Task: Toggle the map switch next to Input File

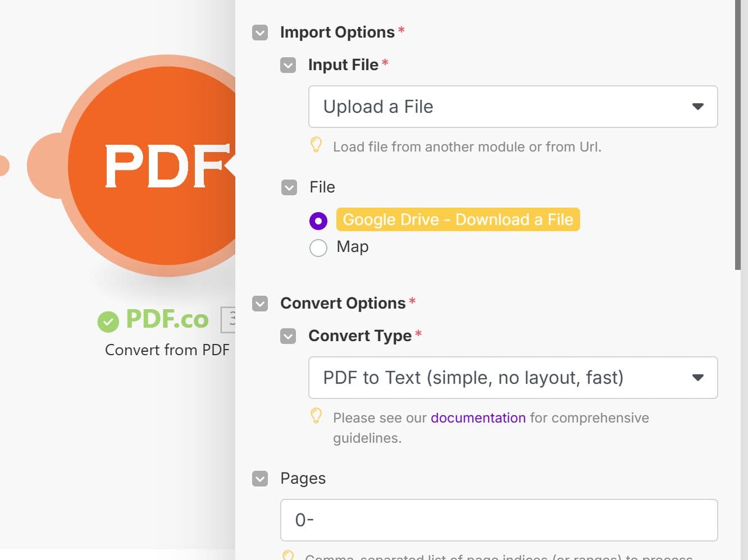Action: point(288,65)
